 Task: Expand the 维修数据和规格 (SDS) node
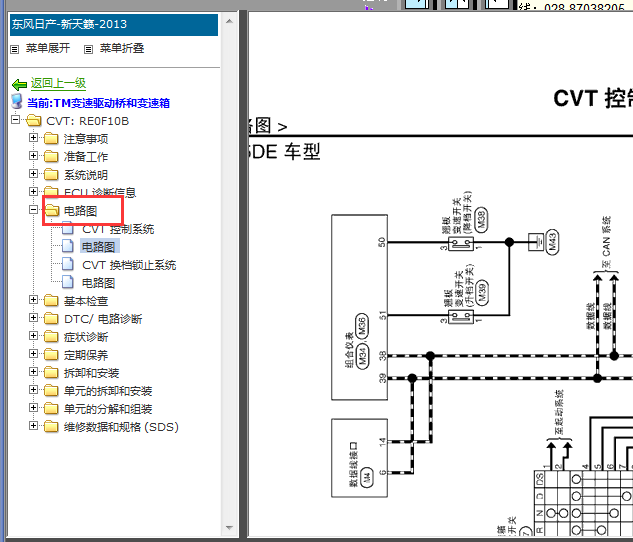34,426
